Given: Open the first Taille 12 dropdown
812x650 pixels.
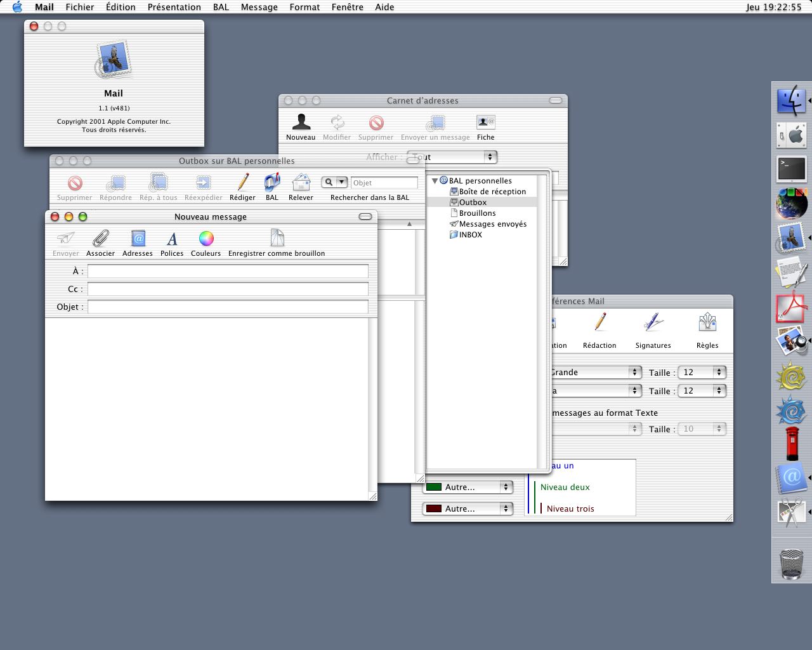Looking at the screenshot, I should point(702,373).
